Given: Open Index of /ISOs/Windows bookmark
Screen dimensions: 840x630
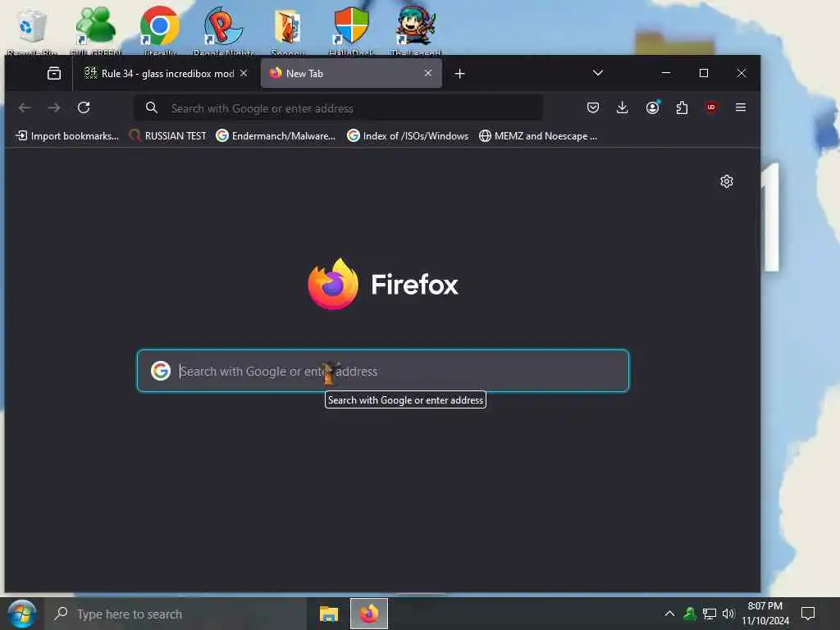Looking at the screenshot, I should click(408, 136).
